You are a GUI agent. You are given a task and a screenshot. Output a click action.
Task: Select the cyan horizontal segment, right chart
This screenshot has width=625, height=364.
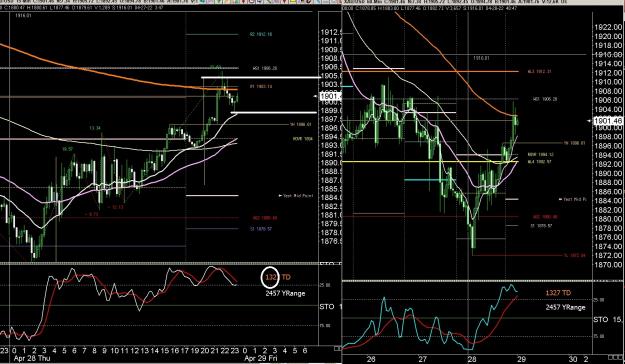tap(429, 180)
